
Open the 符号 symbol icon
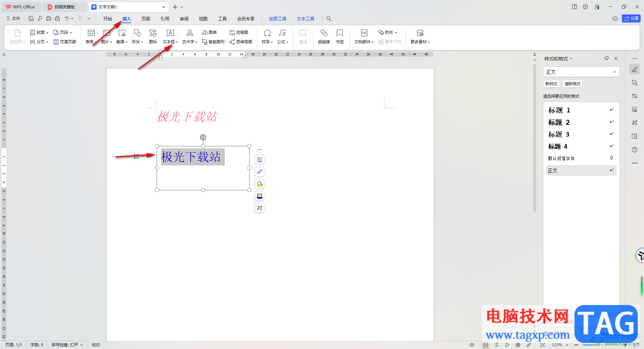pyautogui.click(x=267, y=33)
